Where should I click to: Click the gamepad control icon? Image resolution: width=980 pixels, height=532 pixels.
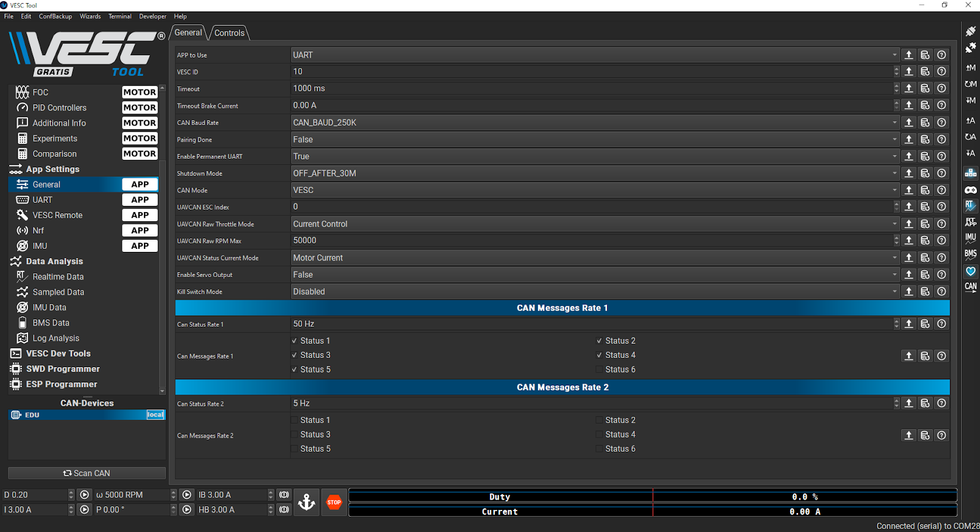[x=971, y=190]
